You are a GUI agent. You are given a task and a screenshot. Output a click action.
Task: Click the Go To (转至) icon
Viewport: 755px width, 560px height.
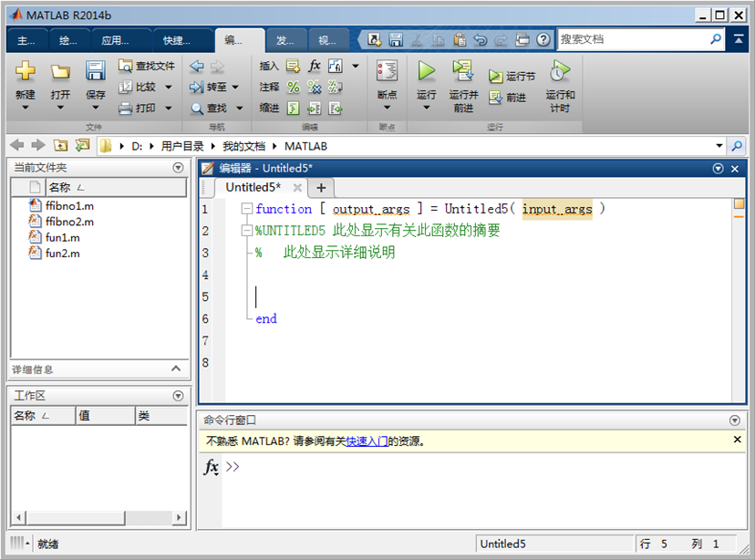[196, 87]
